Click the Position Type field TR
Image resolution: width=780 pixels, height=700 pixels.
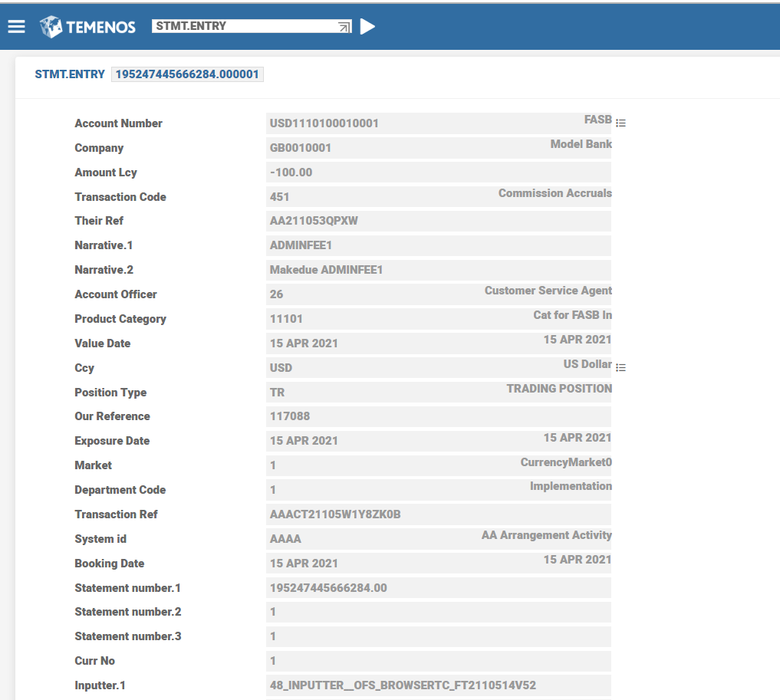pos(278,393)
